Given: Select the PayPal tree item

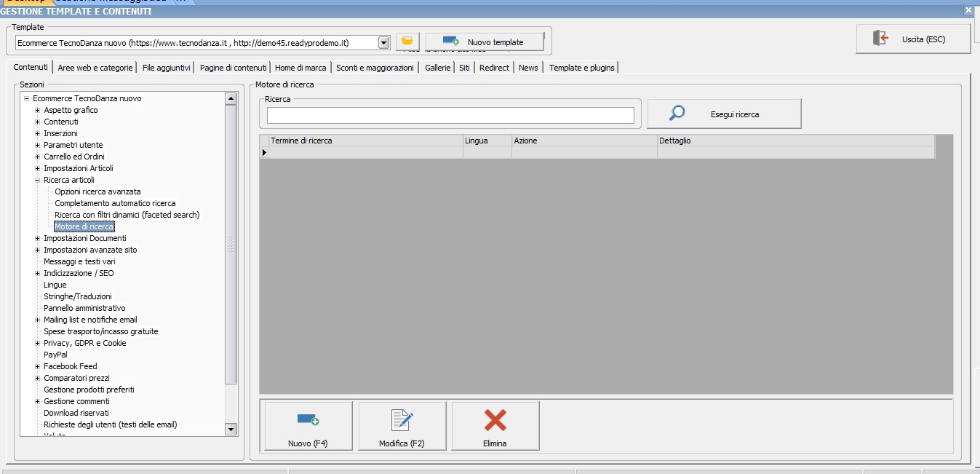Looking at the screenshot, I should (55, 355).
